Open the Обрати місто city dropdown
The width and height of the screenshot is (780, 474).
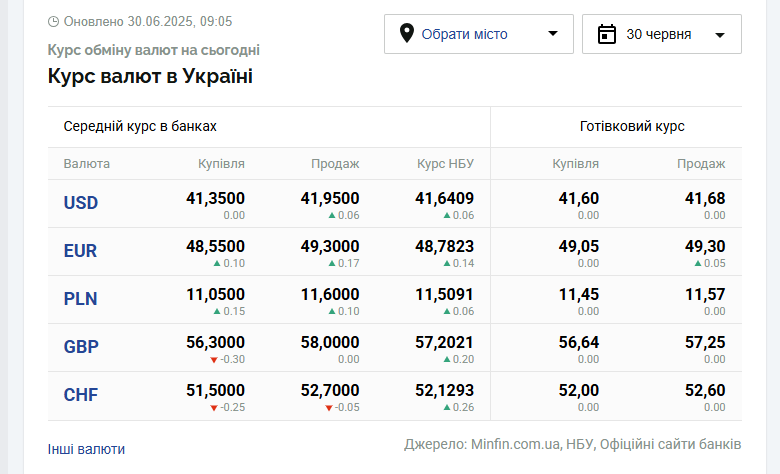(x=479, y=34)
